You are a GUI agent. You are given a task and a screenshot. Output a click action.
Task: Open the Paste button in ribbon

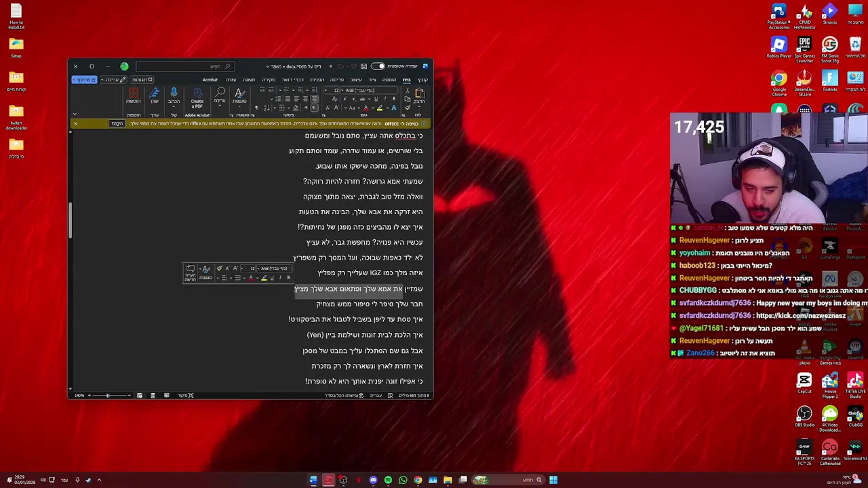pos(420,97)
